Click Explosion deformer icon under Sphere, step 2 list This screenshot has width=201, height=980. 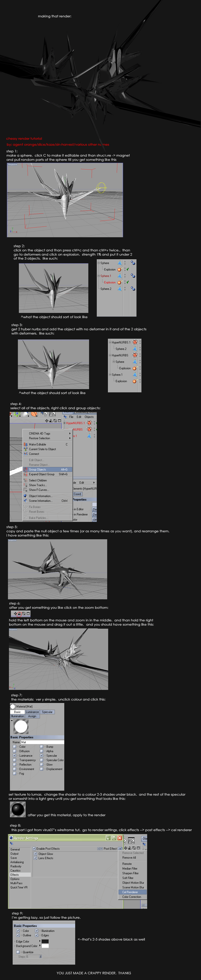tap(120, 269)
